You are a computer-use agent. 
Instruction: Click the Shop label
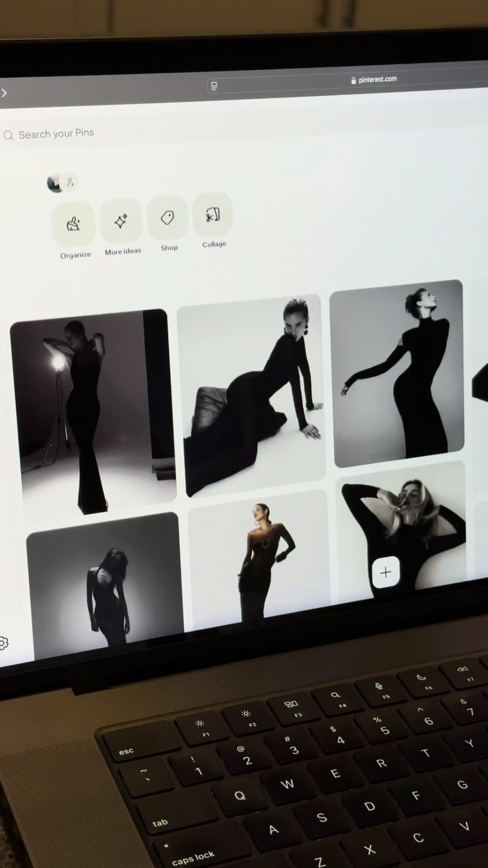[x=169, y=248]
